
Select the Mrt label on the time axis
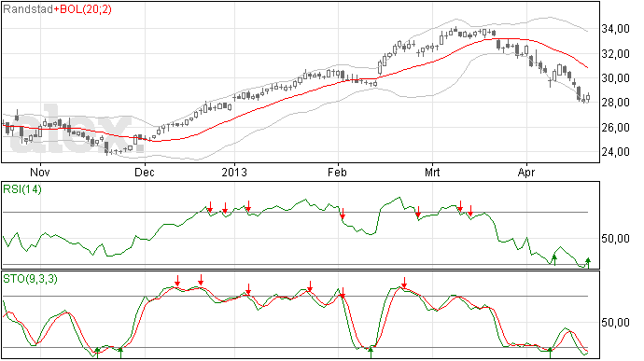click(432, 172)
